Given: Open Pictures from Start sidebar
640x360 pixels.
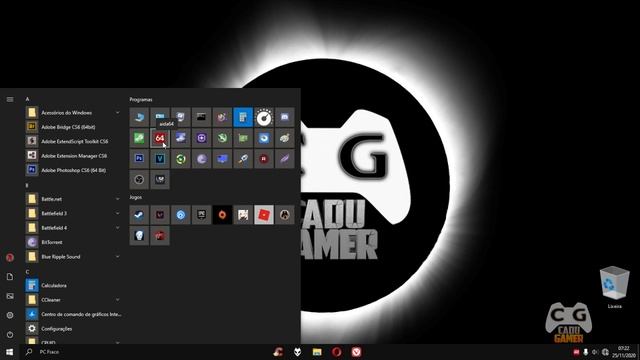Looking at the screenshot, I should 10,296.
